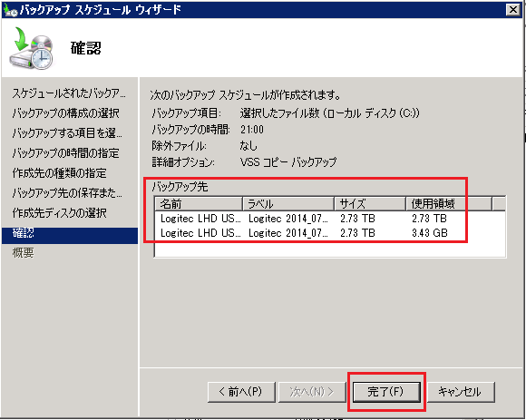
Task: Open the バックアップの時間の指定 step
Action: (65, 153)
